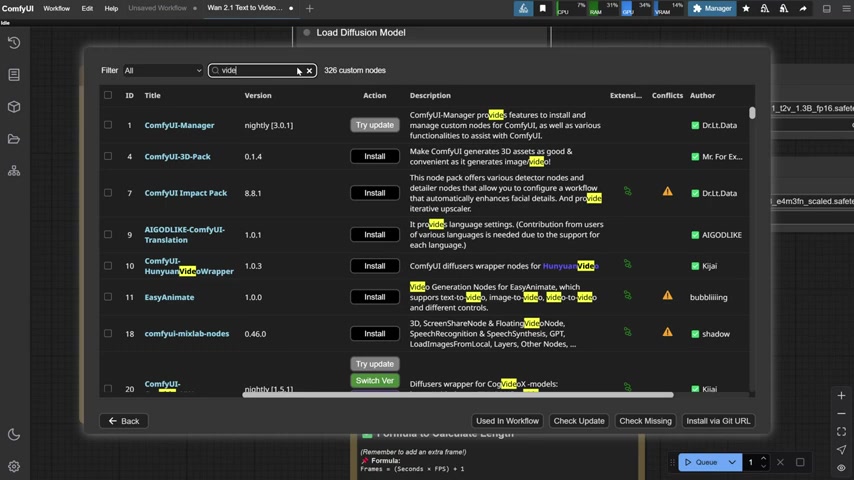Expand the Queue button dropdown arrow
The width and height of the screenshot is (854, 480).
[x=732, y=462]
